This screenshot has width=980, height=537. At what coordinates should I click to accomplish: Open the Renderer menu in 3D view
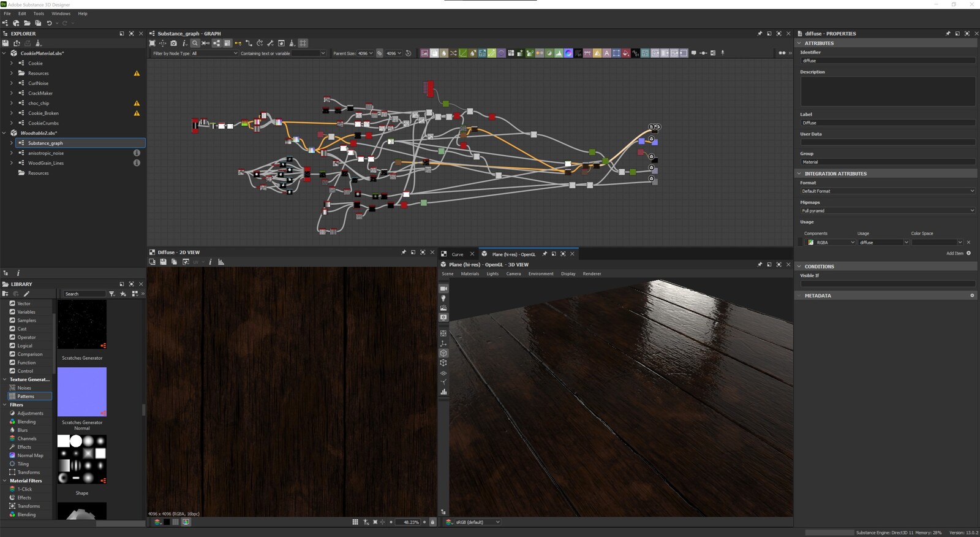(x=592, y=274)
